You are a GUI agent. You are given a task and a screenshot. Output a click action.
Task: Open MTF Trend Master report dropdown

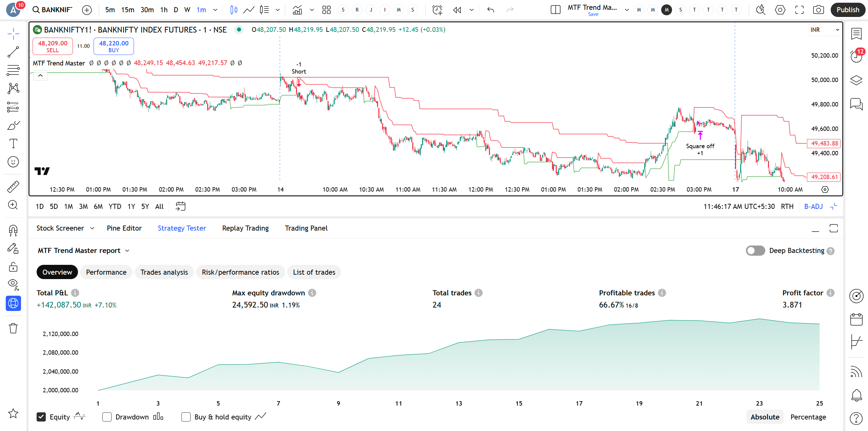pos(127,251)
